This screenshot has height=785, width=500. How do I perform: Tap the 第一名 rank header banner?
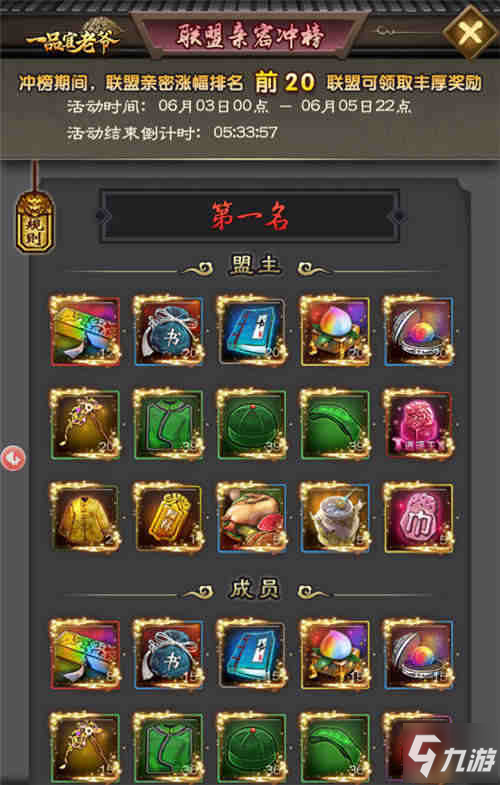point(250,216)
